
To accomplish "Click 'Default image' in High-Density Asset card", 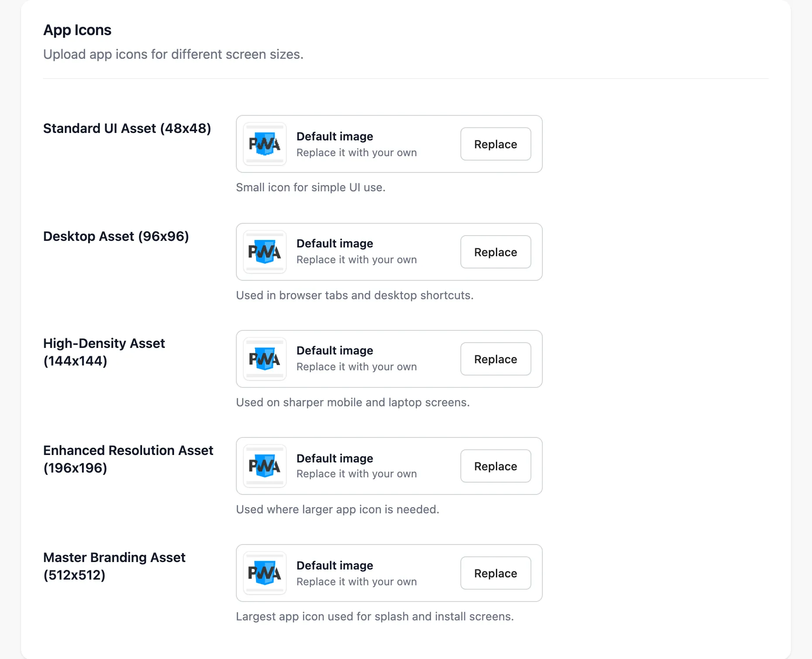I will (335, 351).
